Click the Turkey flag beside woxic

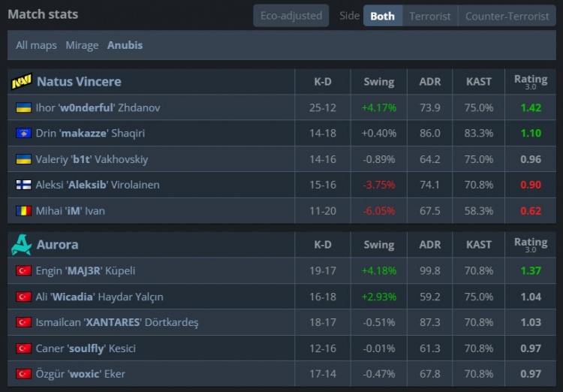click(x=23, y=374)
